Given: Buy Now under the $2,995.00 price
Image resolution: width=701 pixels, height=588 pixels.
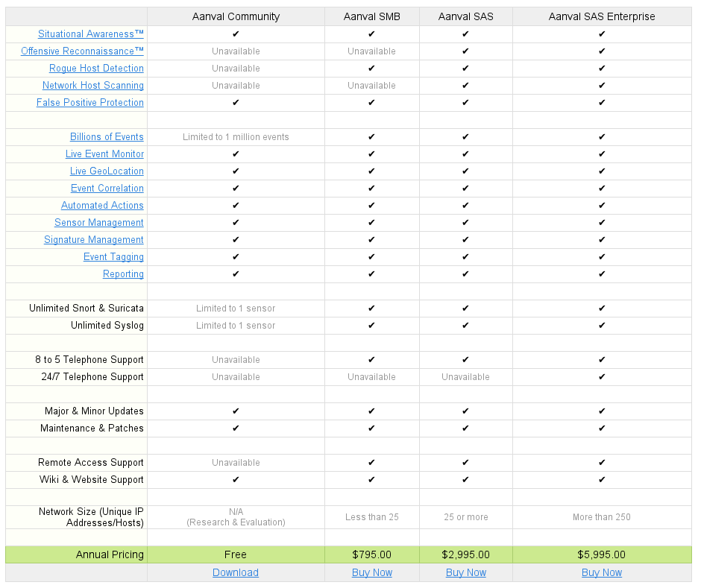Looking at the screenshot, I should [x=466, y=572].
